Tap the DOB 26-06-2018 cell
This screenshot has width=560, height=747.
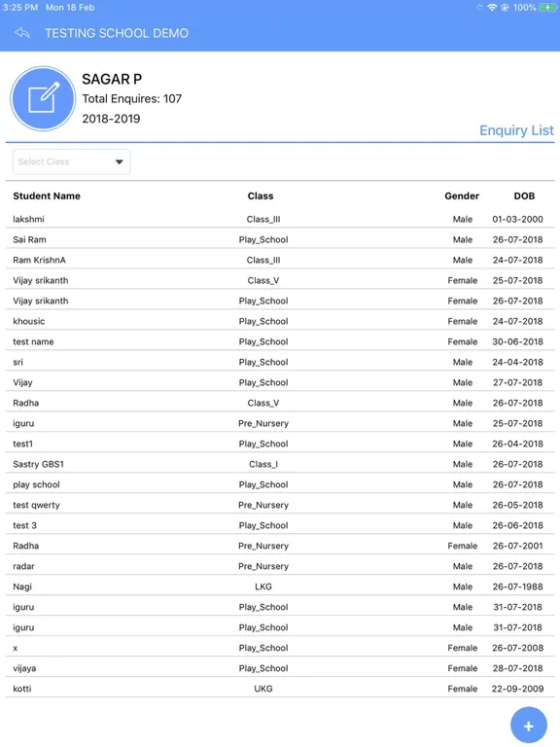(517, 525)
